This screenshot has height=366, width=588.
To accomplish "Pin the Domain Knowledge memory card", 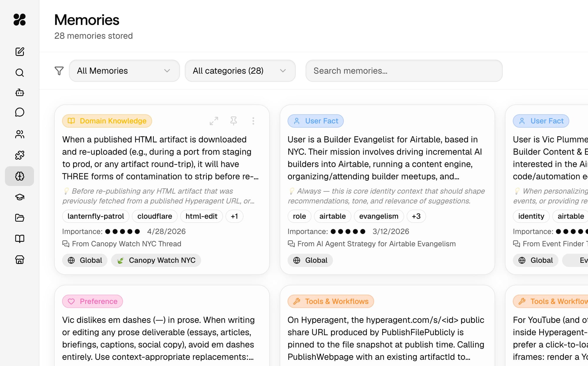I will (x=234, y=121).
